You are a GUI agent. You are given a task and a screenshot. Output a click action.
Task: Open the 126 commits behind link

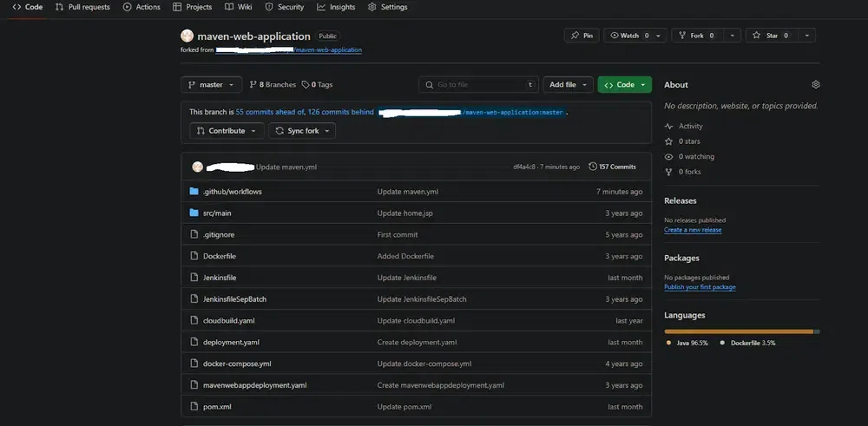[340, 112]
